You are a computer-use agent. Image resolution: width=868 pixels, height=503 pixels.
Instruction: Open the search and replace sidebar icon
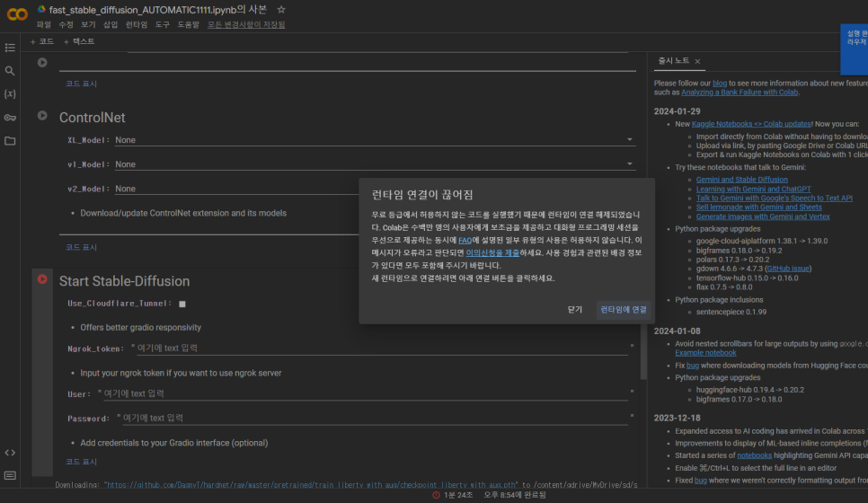(x=10, y=71)
